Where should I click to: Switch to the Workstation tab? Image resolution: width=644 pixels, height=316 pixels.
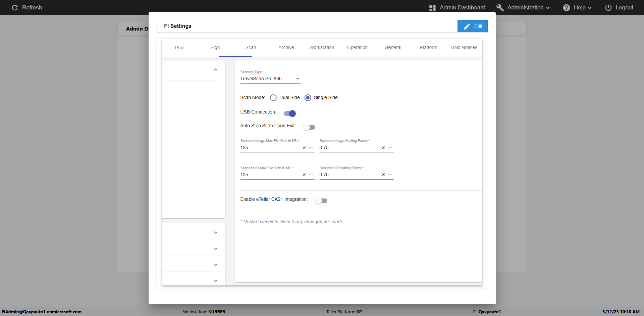point(322,48)
